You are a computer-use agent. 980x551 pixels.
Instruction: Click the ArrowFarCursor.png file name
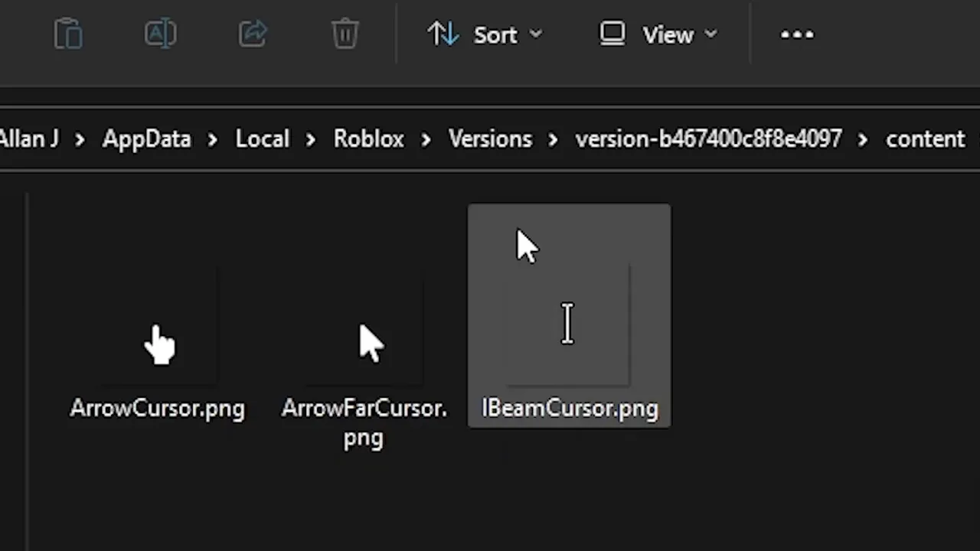pos(364,423)
